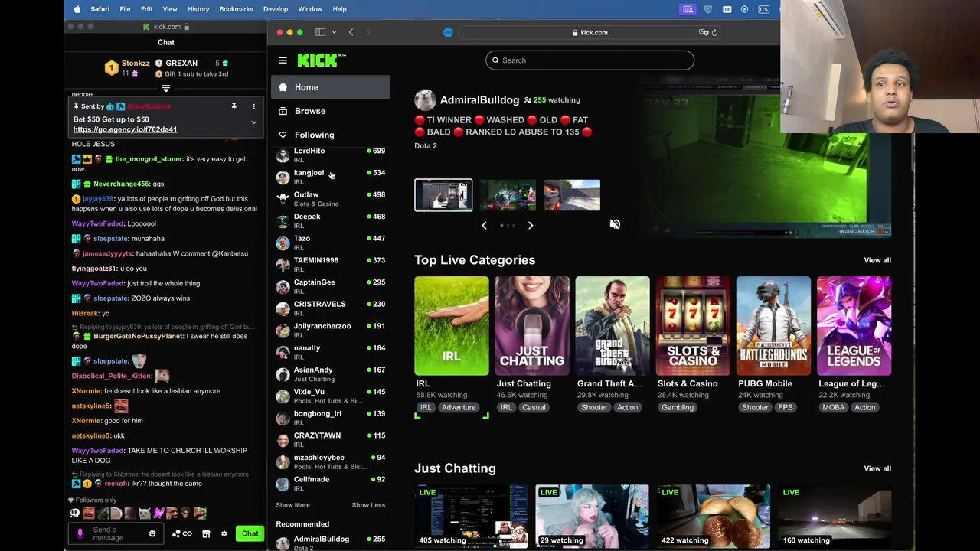Screen dimensions: 980x551
Task: Click the MOBA tag under League of Legends
Action: point(833,407)
